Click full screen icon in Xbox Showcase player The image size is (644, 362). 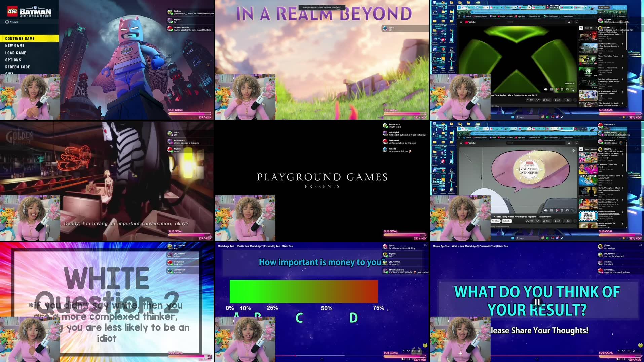(x=572, y=89)
